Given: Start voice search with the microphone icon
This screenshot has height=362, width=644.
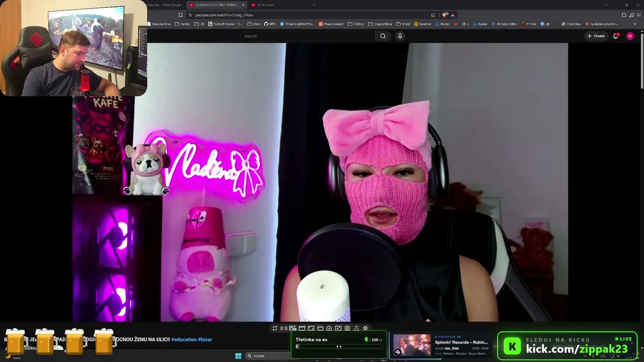Looking at the screenshot, I should click(400, 36).
